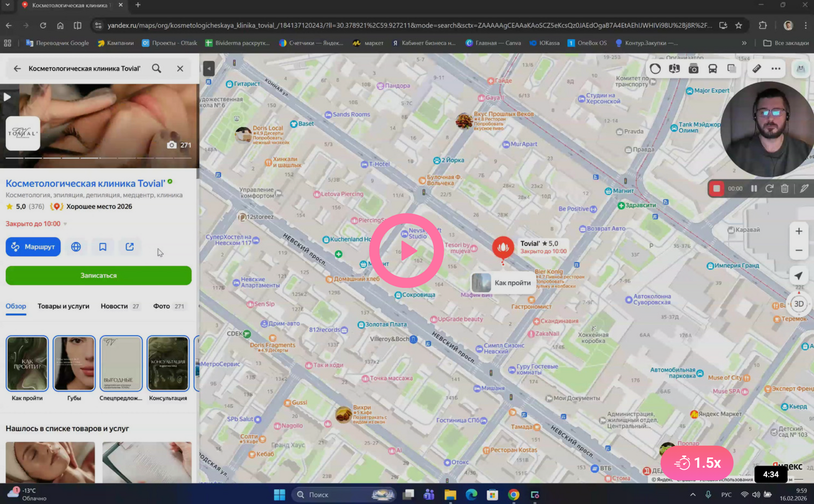Toggle street photos layer with camera icon
814x504 pixels.
pos(693,69)
